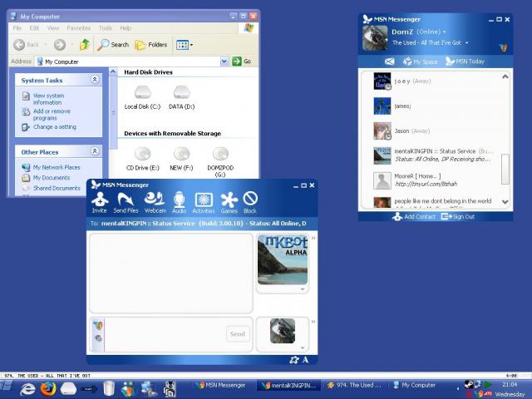Open the Games icon

229,203
